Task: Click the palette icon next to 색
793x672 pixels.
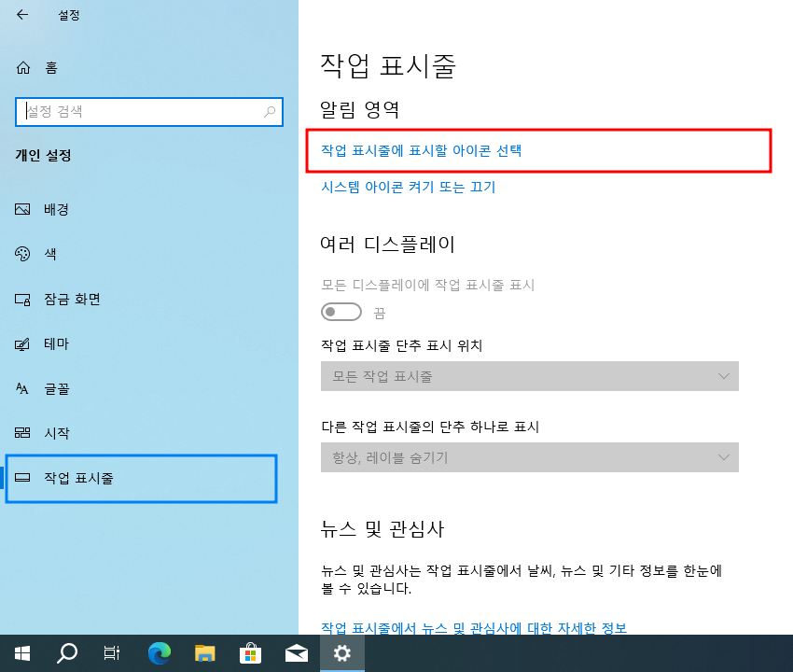Action: tap(22, 254)
